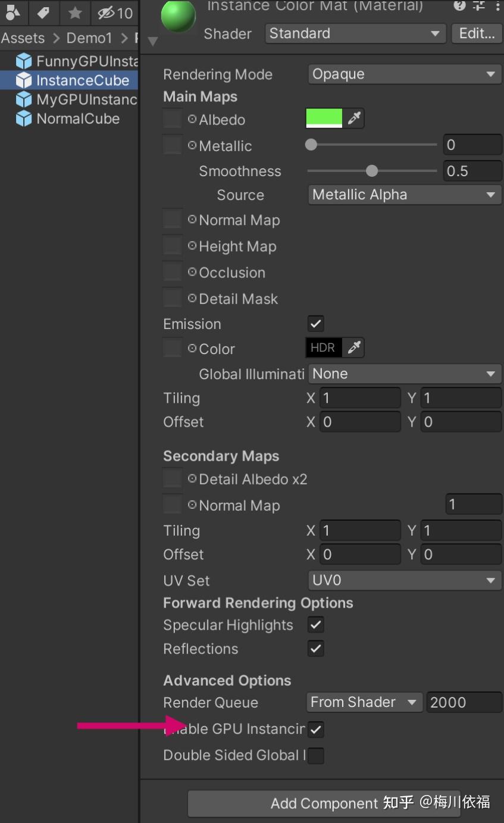Click the material preview sphere icon
This screenshot has width=504, height=823.
pyautogui.click(x=178, y=16)
